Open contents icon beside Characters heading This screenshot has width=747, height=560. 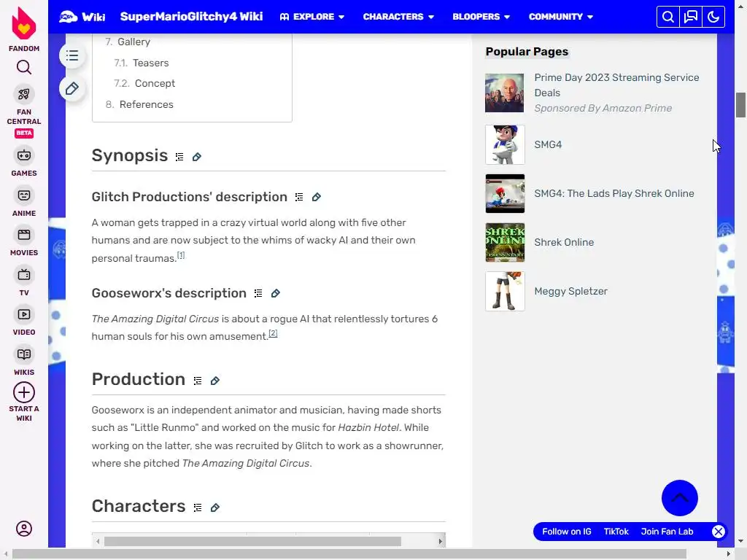(x=197, y=507)
